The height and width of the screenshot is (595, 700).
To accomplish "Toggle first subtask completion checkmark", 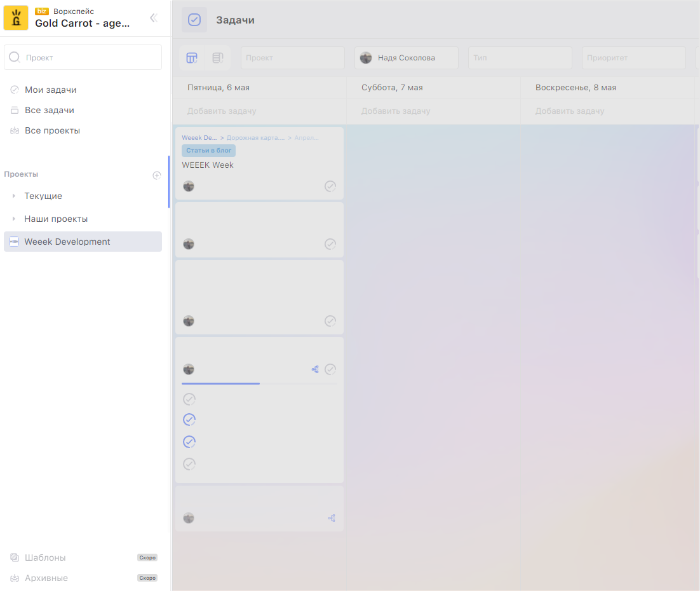I will (x=189, y=399).
